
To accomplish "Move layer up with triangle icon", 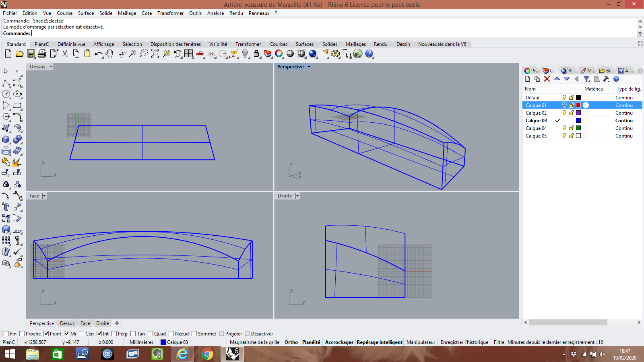I will 557,79.
